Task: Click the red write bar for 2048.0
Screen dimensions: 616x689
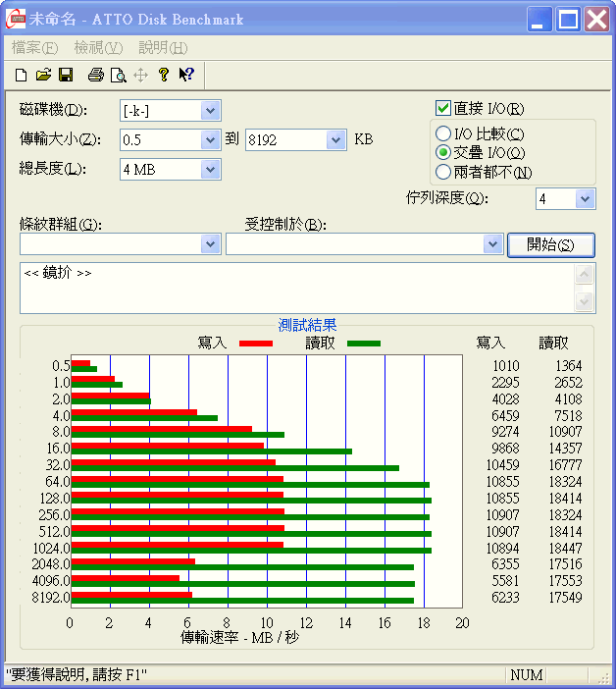Action: [133, 561]
